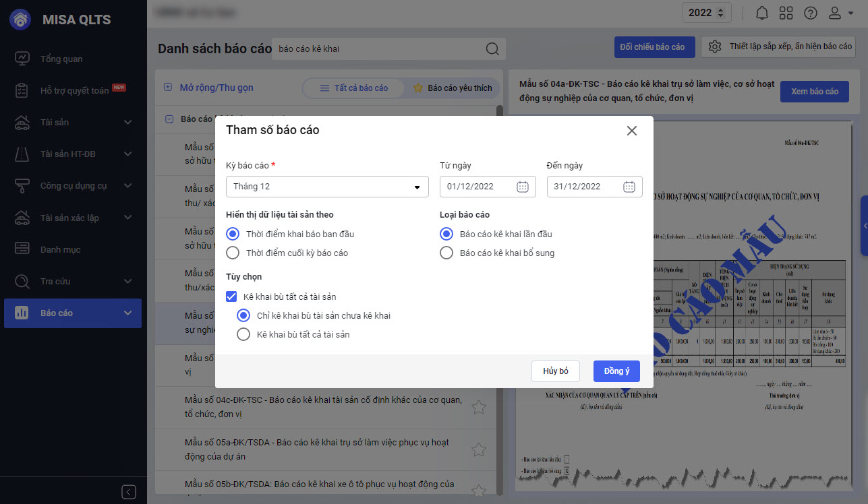Viewport: 868px width, 504px height.
Task: Expand the Tài sản HT-ĐB chevron
Action: (128, 154)
